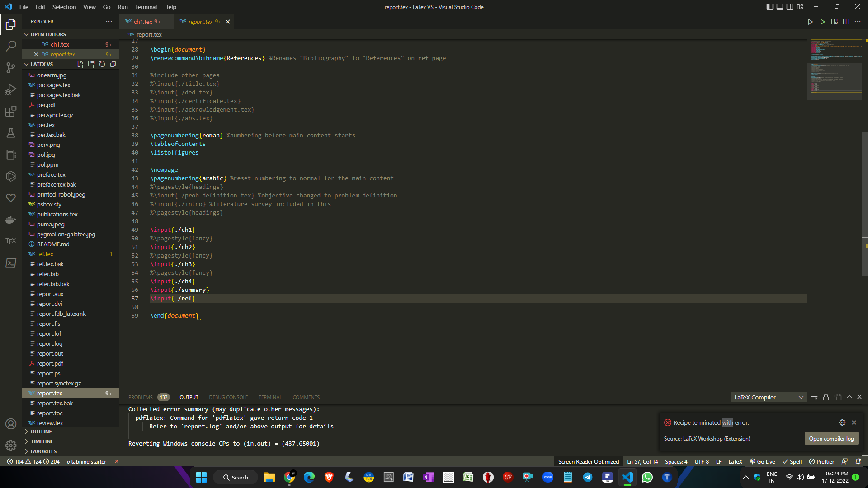Open the Extensions view
Screen dimensions: 868x488
click(x=11, y=111)
